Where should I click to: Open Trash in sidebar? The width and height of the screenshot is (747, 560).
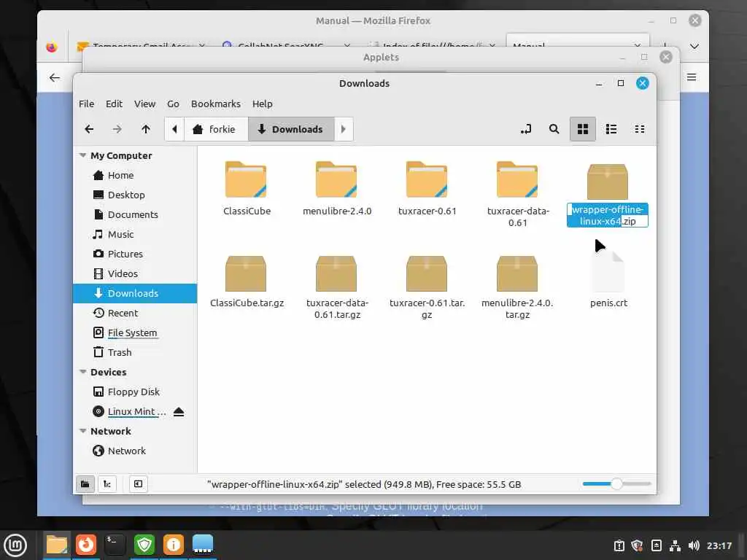point(135,352)
